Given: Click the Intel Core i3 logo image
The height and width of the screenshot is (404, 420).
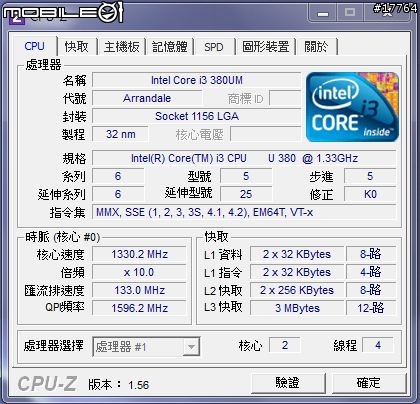Looking at the screenshot, I should (x=352, y=107).
